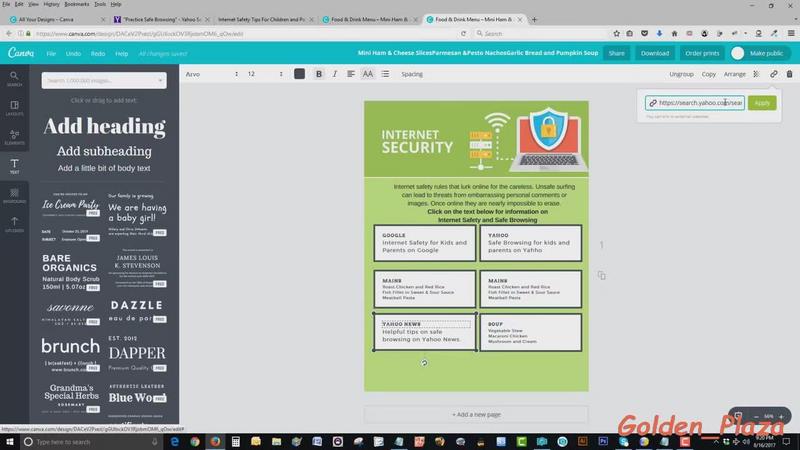Switch to All Your Designs Canva tab
Image resolution: width=800 pixels, height=450 pixels.
pyautogui.click(x=56, y=19)
